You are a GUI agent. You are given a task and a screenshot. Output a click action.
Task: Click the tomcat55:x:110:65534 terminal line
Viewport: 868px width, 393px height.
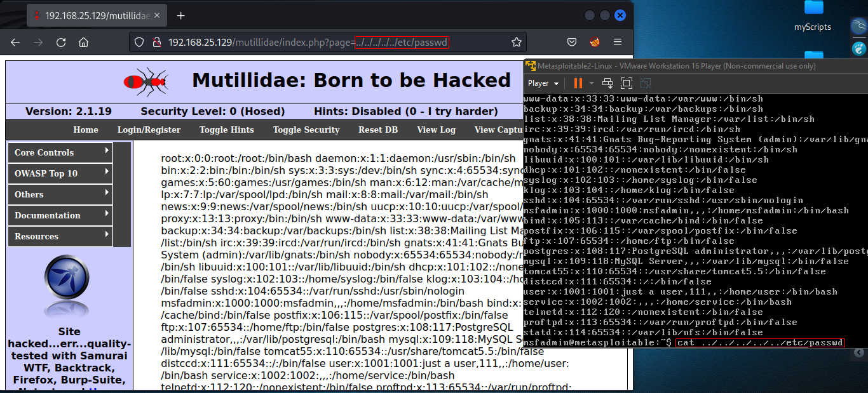tap(675, 272)
